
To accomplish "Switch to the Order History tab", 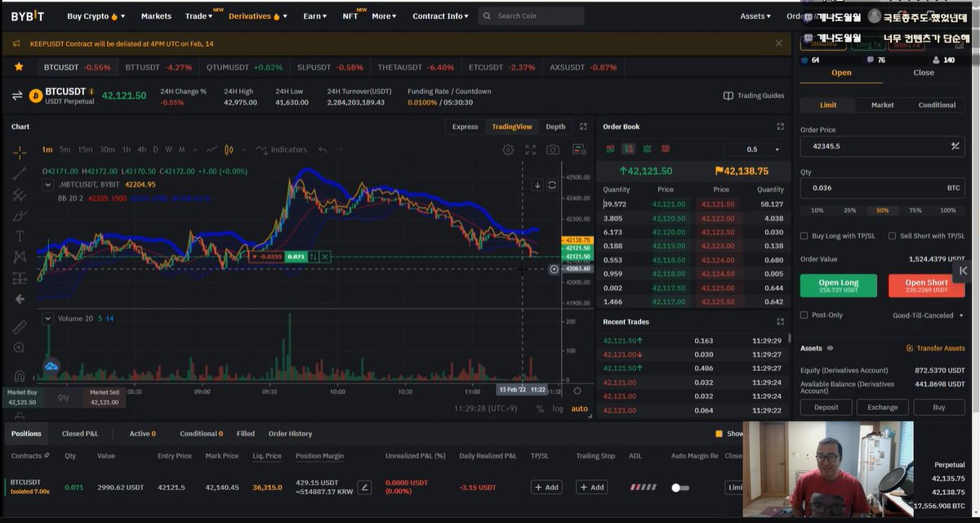I will pos(290,434).
